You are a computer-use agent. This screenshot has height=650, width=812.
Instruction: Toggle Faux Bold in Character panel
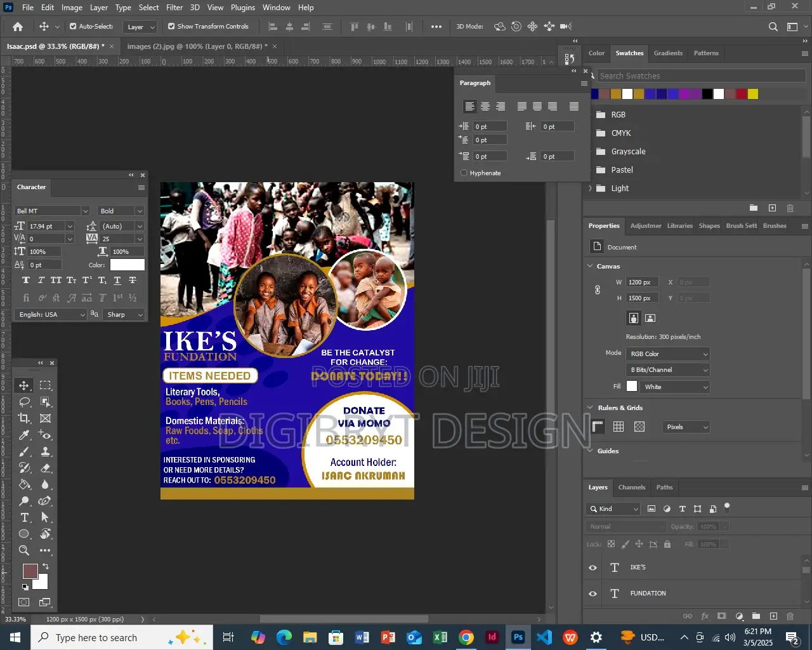26,280
